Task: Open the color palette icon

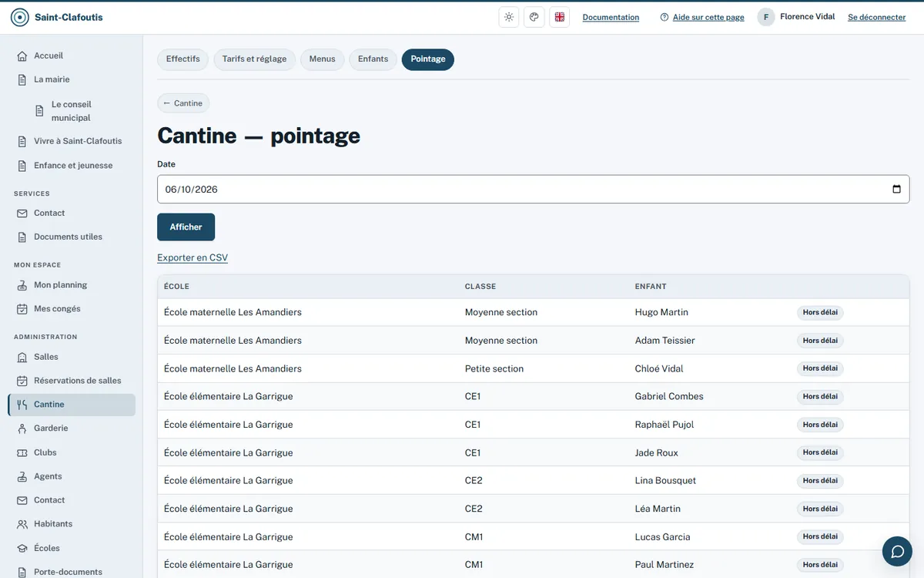Action: click(x=534, y=17)
